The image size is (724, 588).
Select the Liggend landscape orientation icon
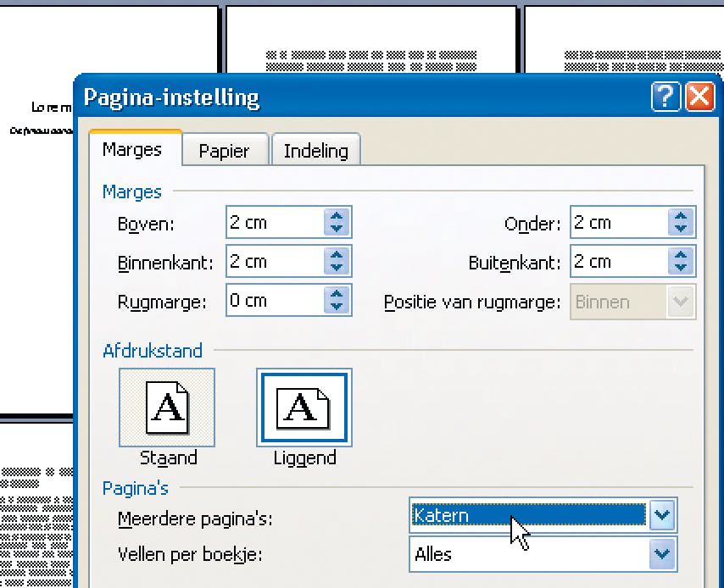(x=304, y=408)
